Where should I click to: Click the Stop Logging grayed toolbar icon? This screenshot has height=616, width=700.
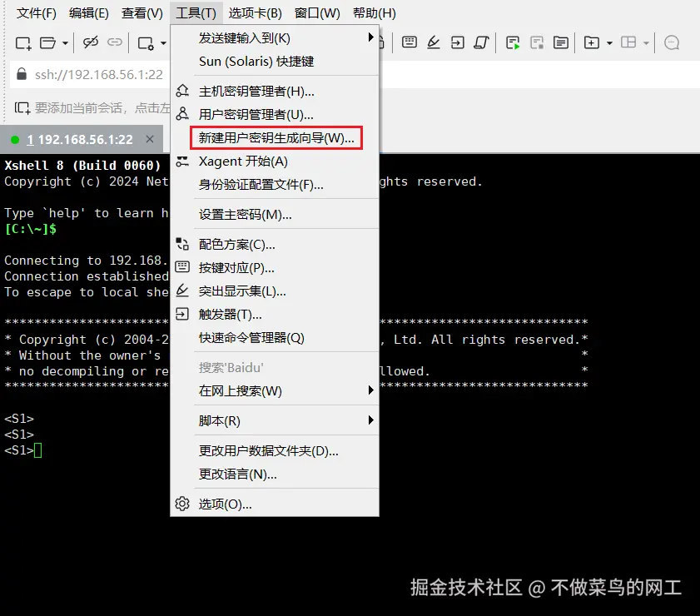[x=537, y=42]
